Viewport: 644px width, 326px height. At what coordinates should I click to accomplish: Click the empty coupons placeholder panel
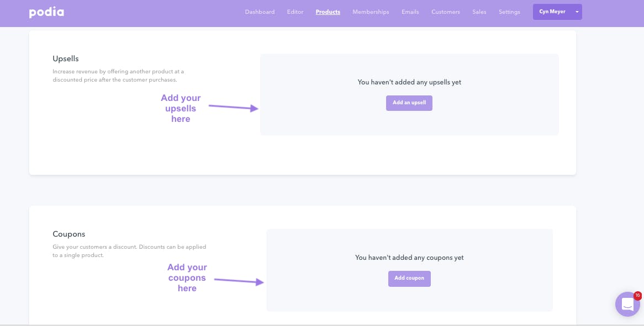409,270
